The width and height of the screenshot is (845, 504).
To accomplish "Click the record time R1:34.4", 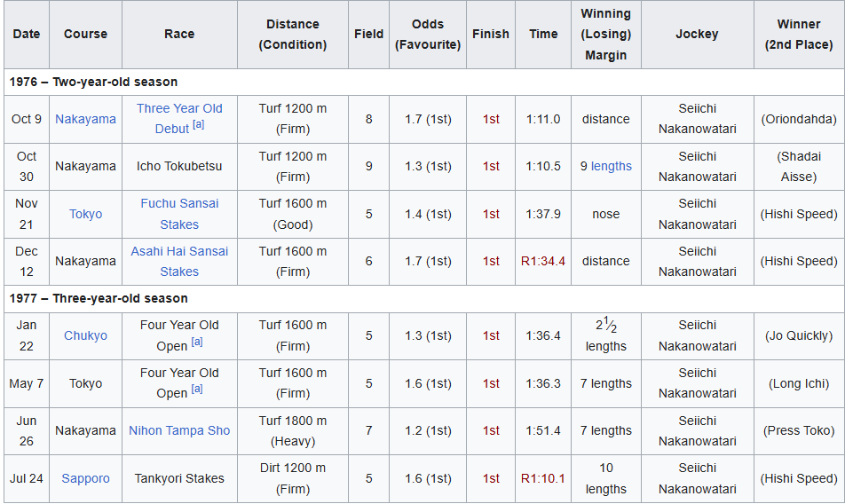I will click(543, 262).
